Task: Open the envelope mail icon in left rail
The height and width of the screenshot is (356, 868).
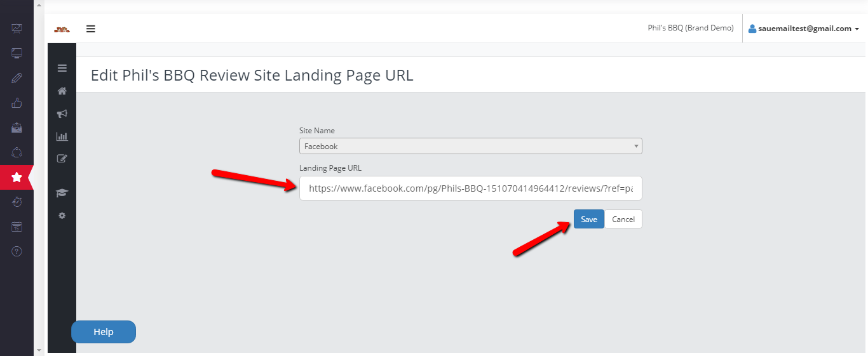Action: (17, 128)
